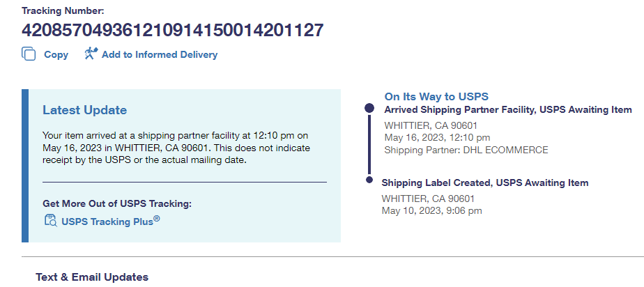
Task: Click the Get More Out of USPS Tracking text
Action: pos(116,203)
